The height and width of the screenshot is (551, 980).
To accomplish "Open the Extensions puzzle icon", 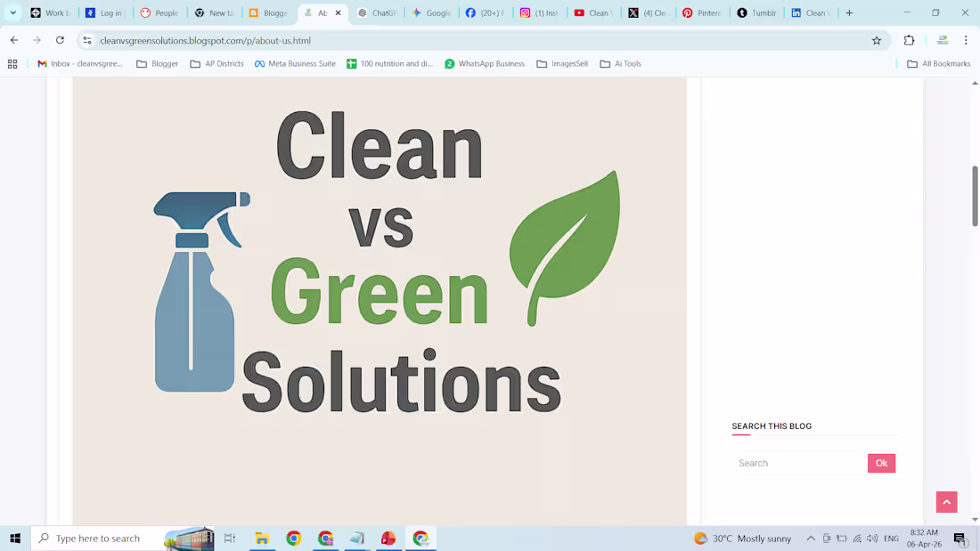I will pyautogui.click(x=909, y=40).
